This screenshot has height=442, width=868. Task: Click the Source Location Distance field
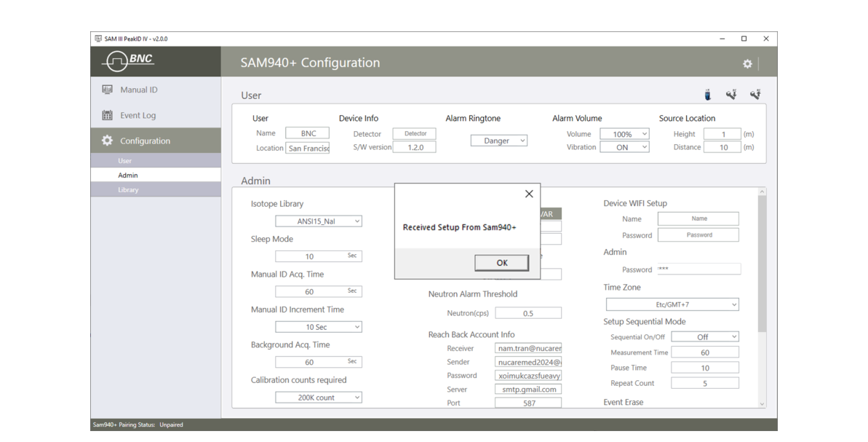pyautogui.click(x=722, y=147)
